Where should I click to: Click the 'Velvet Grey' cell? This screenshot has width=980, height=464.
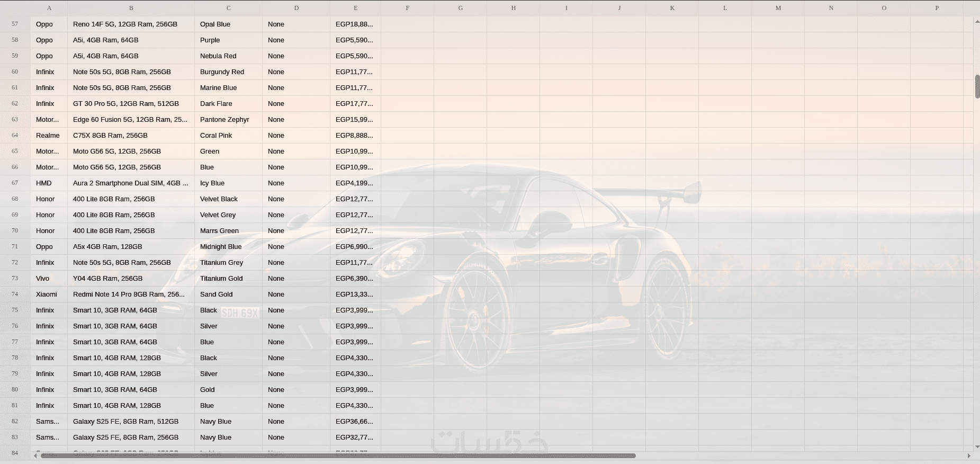pos(229,215)
